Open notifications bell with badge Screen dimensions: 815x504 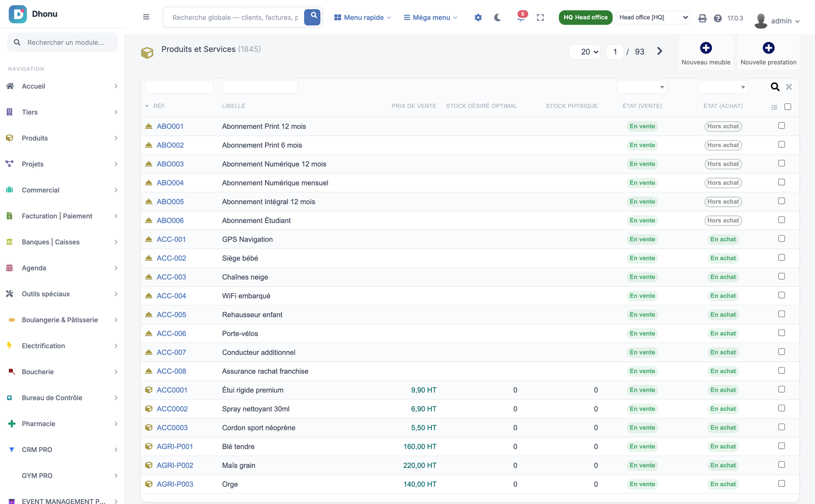click(x=521, y=18)
